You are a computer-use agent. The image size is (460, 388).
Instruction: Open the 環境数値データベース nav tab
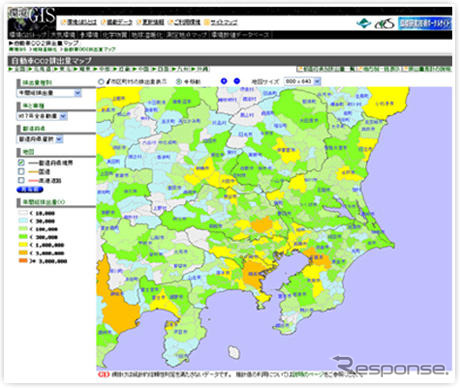[x=240, y=35]
